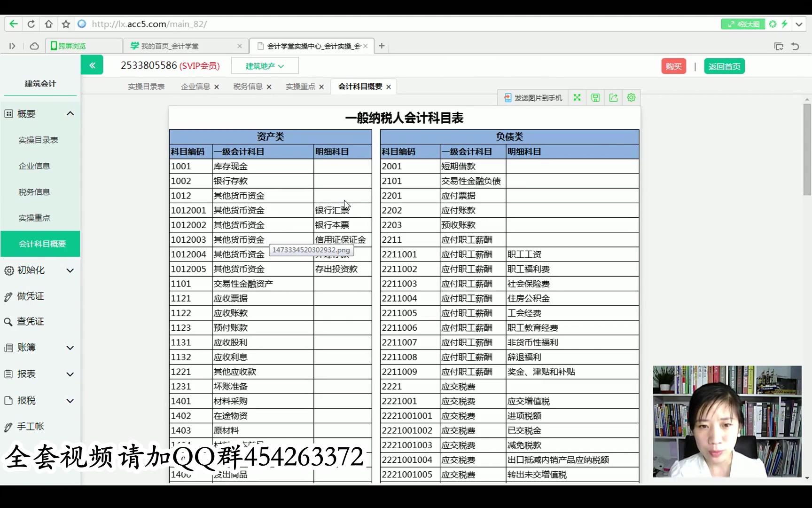Open the 建筑地产 dropdown
The height and width of the screenshot is (508, 812).
tap(265, 65)
